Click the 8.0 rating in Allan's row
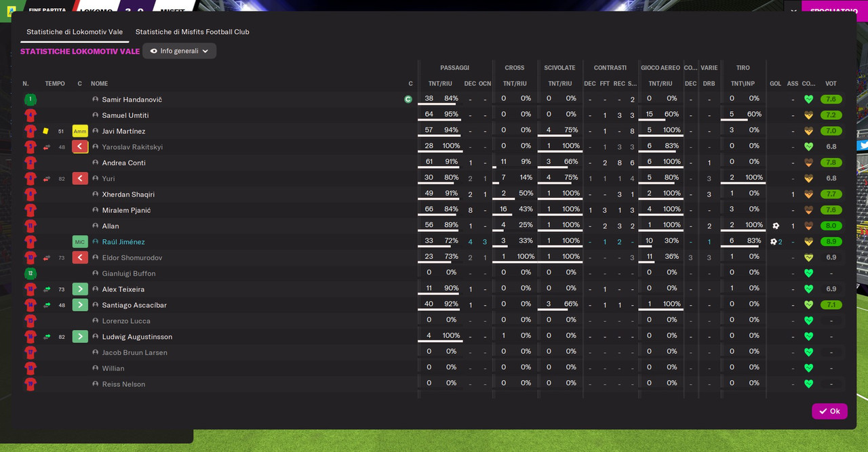 click(x=831, y=226)
